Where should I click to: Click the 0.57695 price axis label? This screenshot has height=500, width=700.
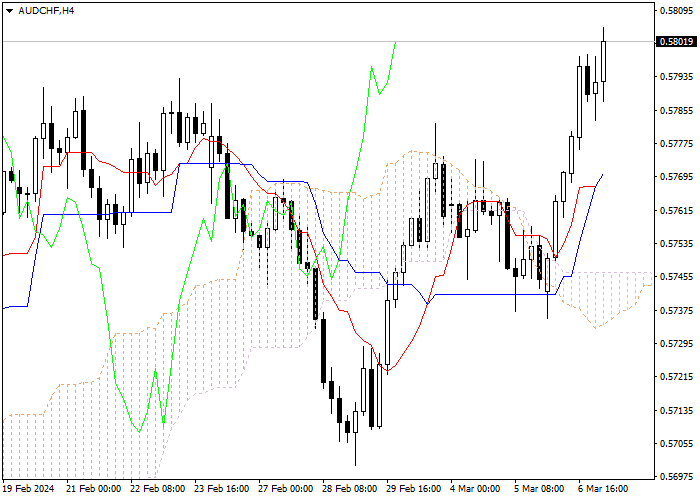(677, 177)
